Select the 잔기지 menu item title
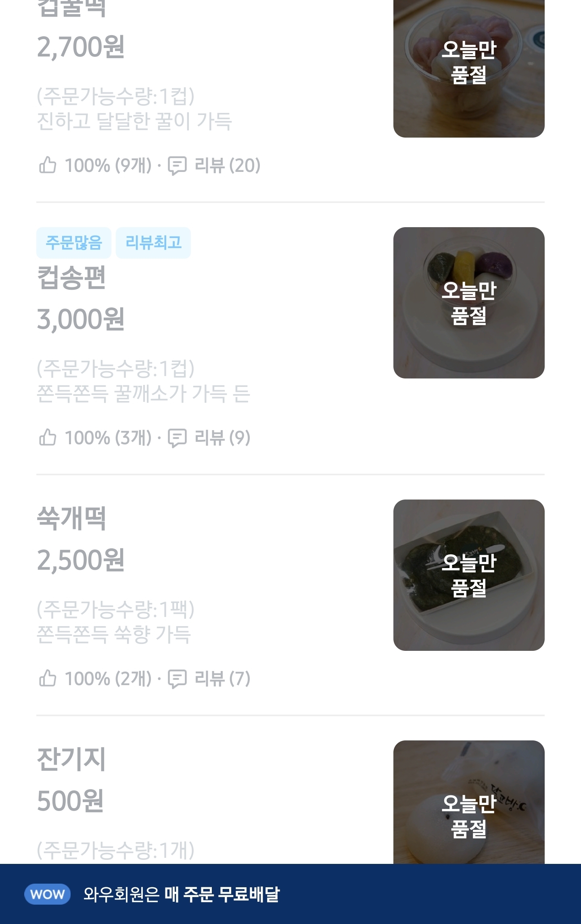 tap(71, 759)
